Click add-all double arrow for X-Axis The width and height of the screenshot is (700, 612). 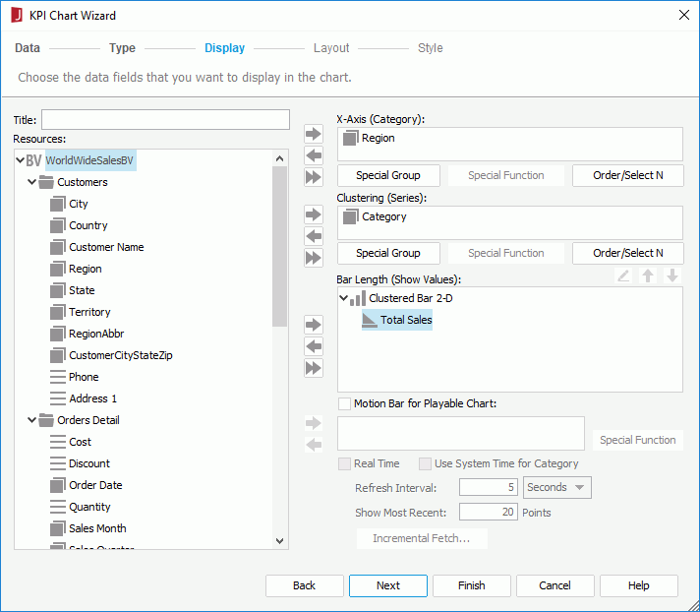pyautogui.click(x=314, y=177)
